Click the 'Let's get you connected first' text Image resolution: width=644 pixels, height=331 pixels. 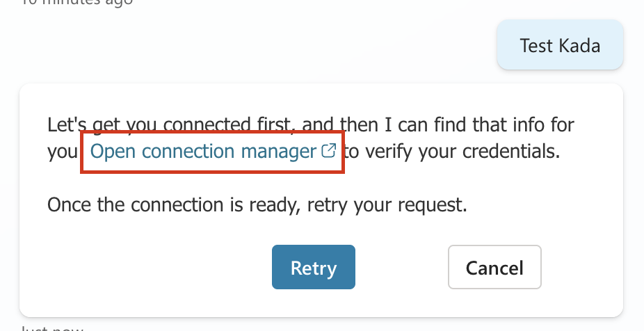[167, 125]
